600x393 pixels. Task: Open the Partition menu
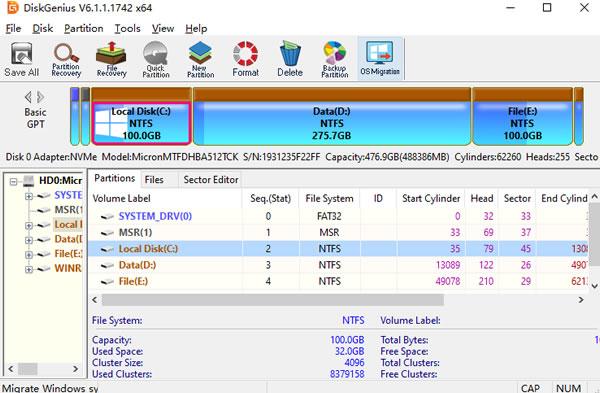point(83,28)
